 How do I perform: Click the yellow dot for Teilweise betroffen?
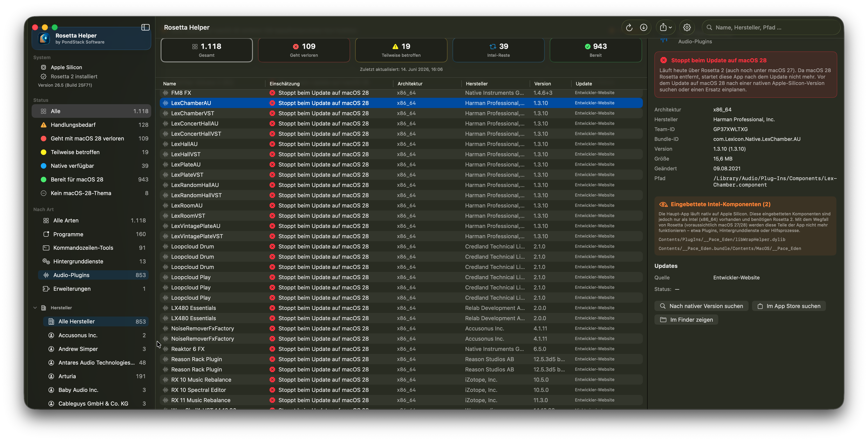(44, 152)
